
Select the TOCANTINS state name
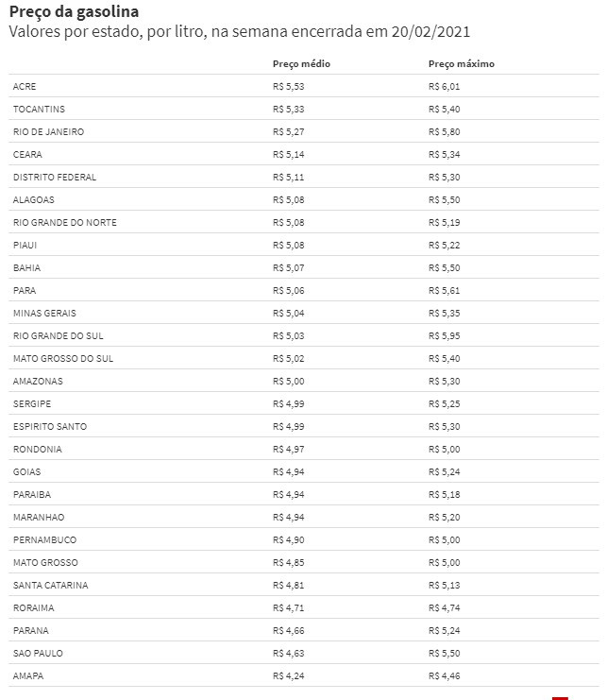click(39, 110)
